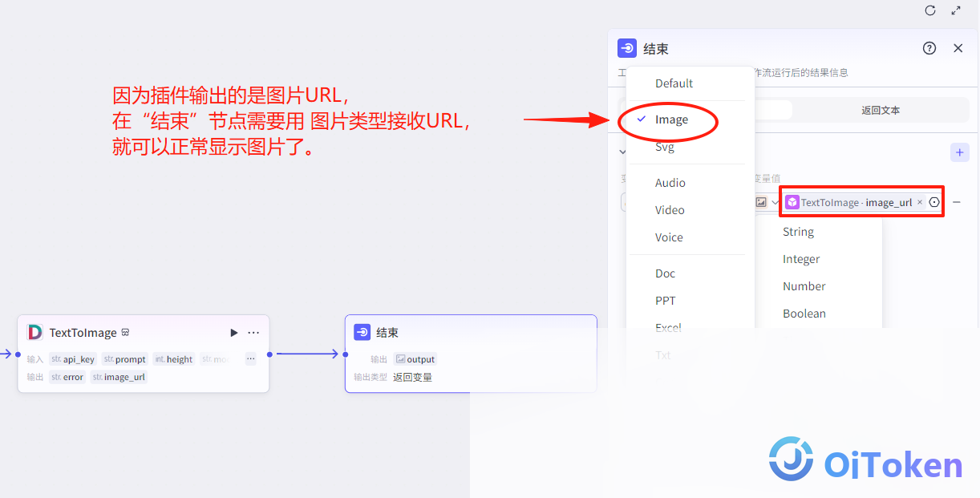Select the TextToImage node title
This screenshot has width=980, height=498.
click(83, 332)
